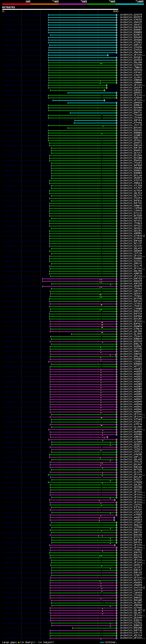Select the UniRef100_Q9FLI3 label
This screenshot has width=146, height=644.
pos(131,457)
